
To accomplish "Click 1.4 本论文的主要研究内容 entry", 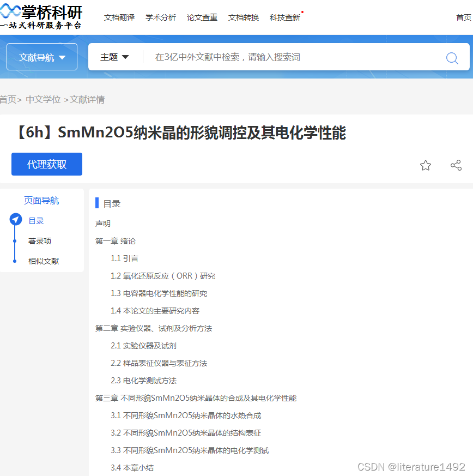I will 155,311.
